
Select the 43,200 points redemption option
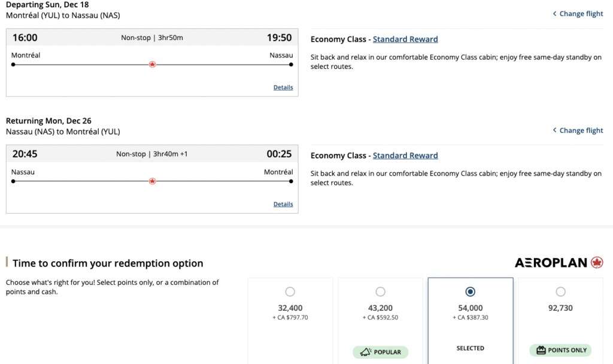coord(381,292)
